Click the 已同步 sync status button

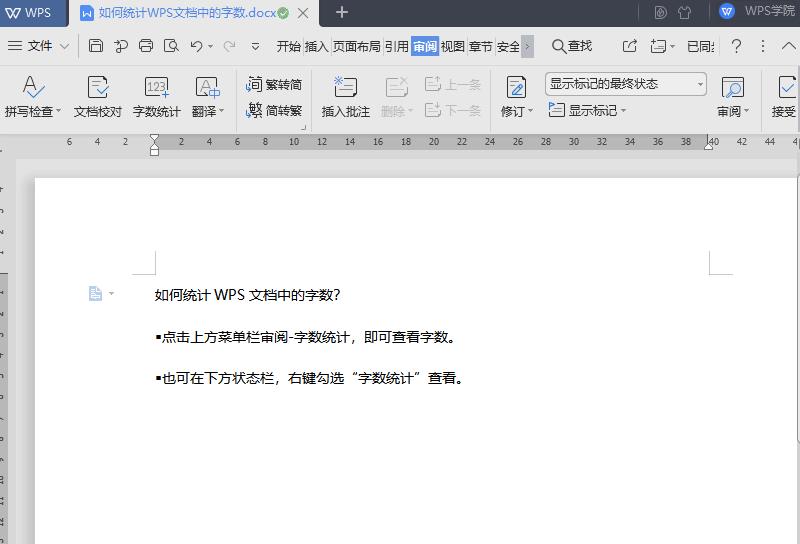[701, 46]
